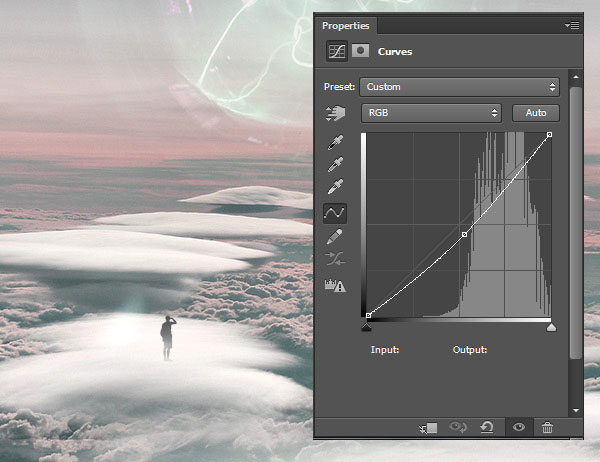Select the edit points curve tool
This screenshot has width=600, height=462.
tap(335, 212)
